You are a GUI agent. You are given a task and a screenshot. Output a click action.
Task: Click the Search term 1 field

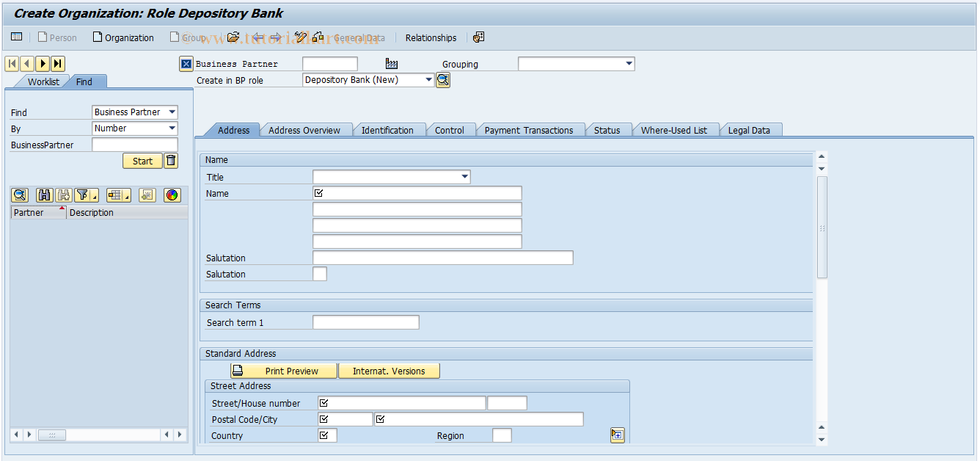coord(366,322)
